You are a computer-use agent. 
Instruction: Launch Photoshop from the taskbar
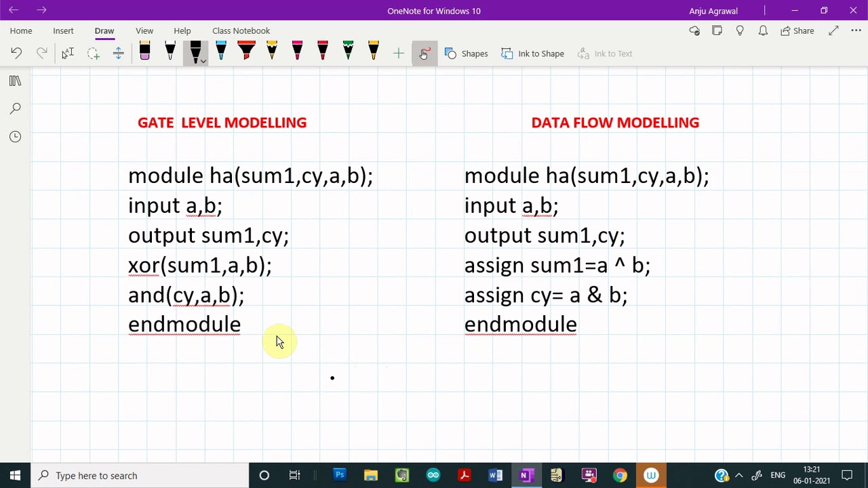[340, 475]
